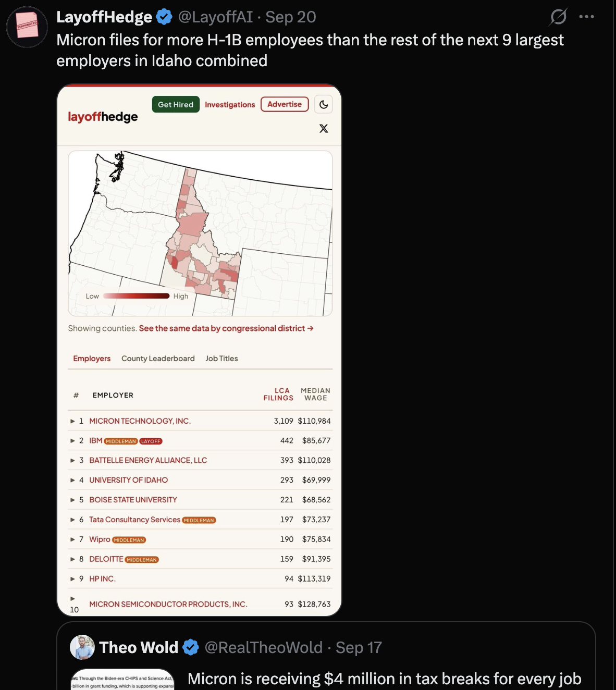Click the X logo in the embedded page
The width and height of the screenshot is (616, 690).
[x=324, y=128]
